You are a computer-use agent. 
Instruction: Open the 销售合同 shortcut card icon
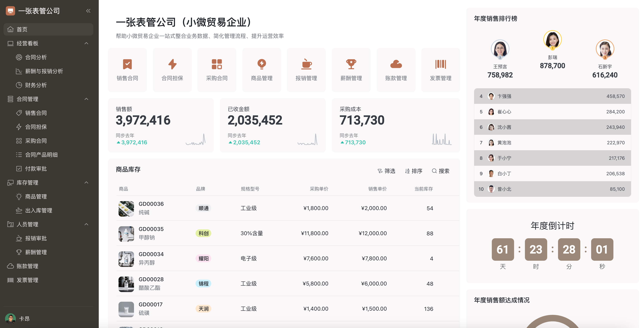tap(127, 64)
